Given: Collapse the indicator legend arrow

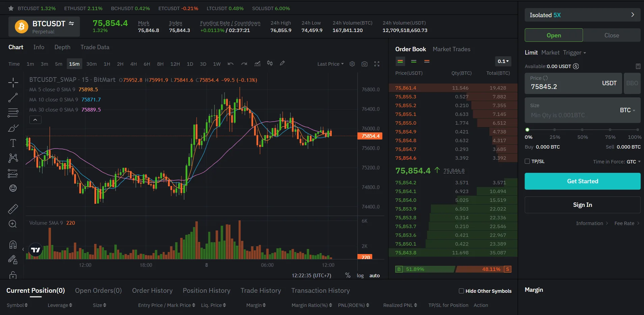Looking at the screenshot, I should click(x=35, y=120).
